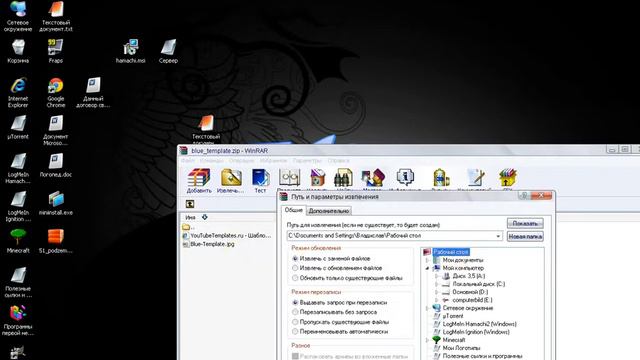Viewport: 640px width, 360px height.
Task: Select LogMeIn Ignition (Windows) in folder tree
Action: 476,332
